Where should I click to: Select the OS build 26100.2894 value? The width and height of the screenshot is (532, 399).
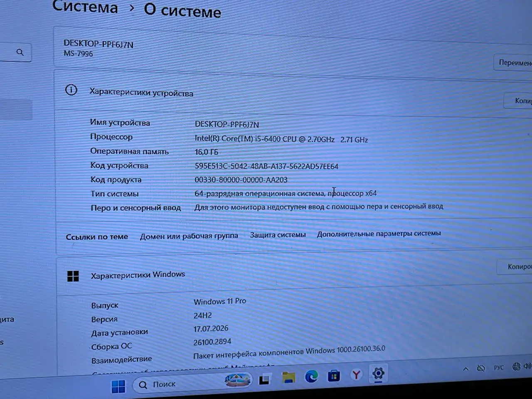pos(212,342)
